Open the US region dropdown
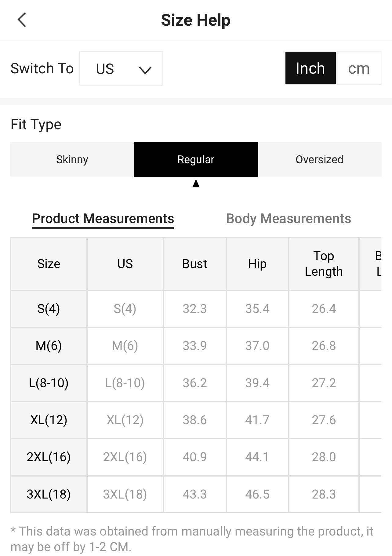The image size is (392, 556). tap(121, 68)
